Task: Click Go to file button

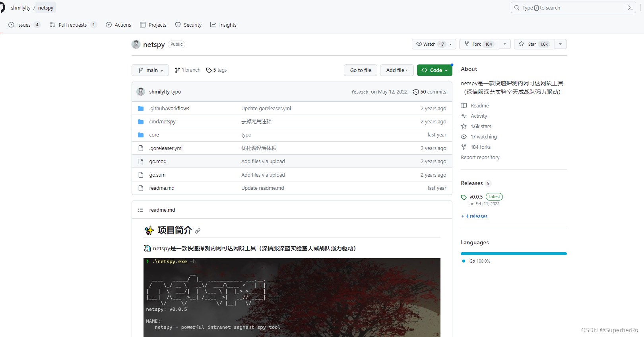Action: coord(361,70)
